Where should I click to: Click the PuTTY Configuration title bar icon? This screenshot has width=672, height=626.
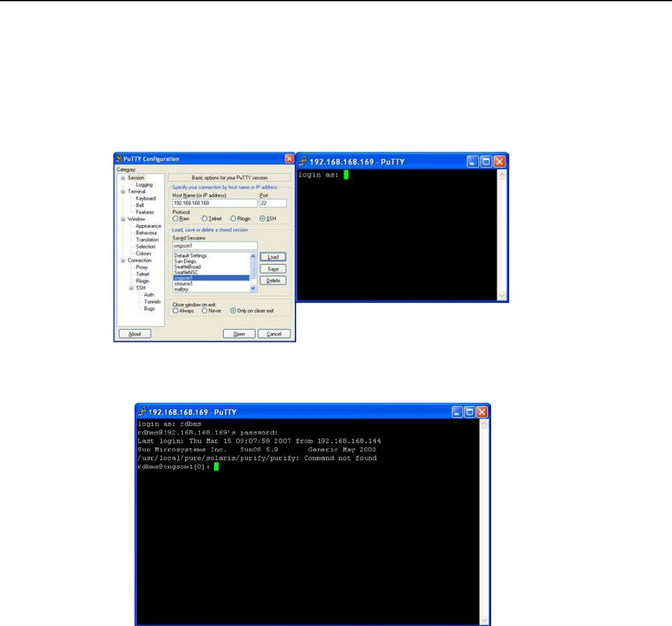118,158
